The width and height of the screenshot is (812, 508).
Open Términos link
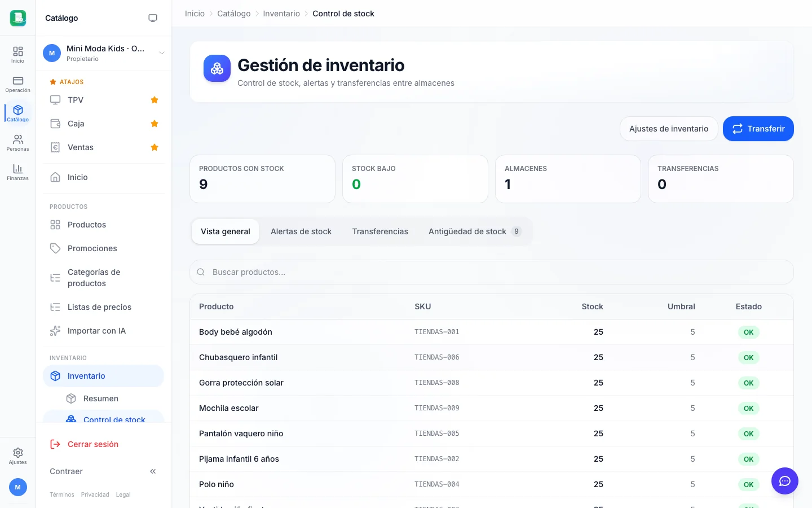62,494
